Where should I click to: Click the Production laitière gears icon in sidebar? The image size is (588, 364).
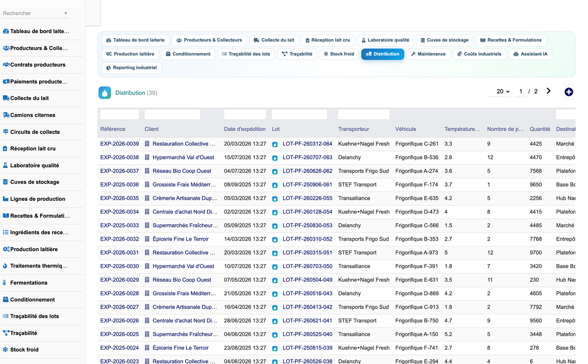(6, 249)
